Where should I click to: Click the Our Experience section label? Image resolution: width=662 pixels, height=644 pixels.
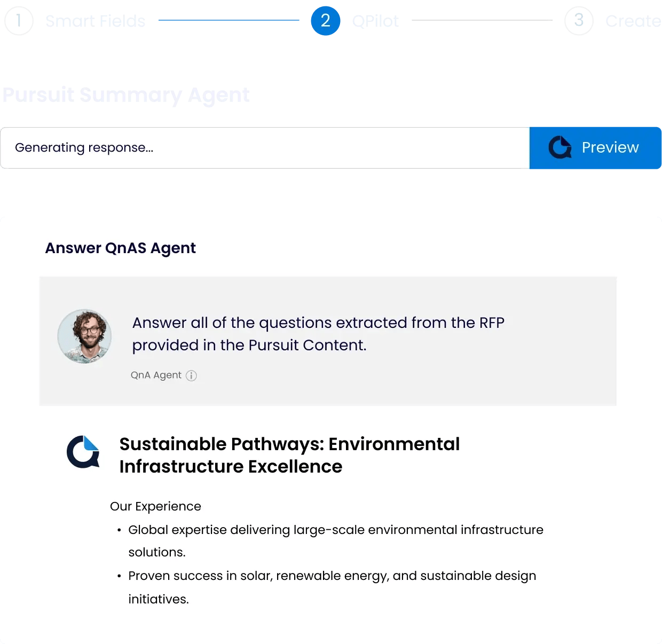[x=155, y=506]
